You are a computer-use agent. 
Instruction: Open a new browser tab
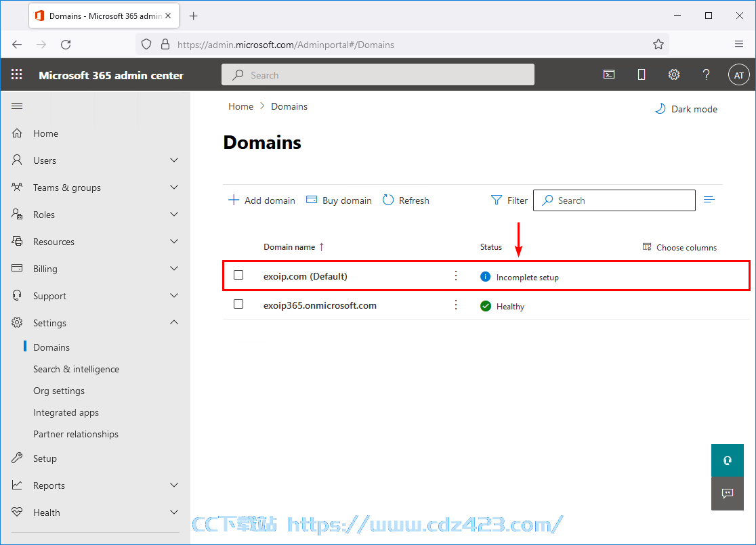(x=193, y=16)
